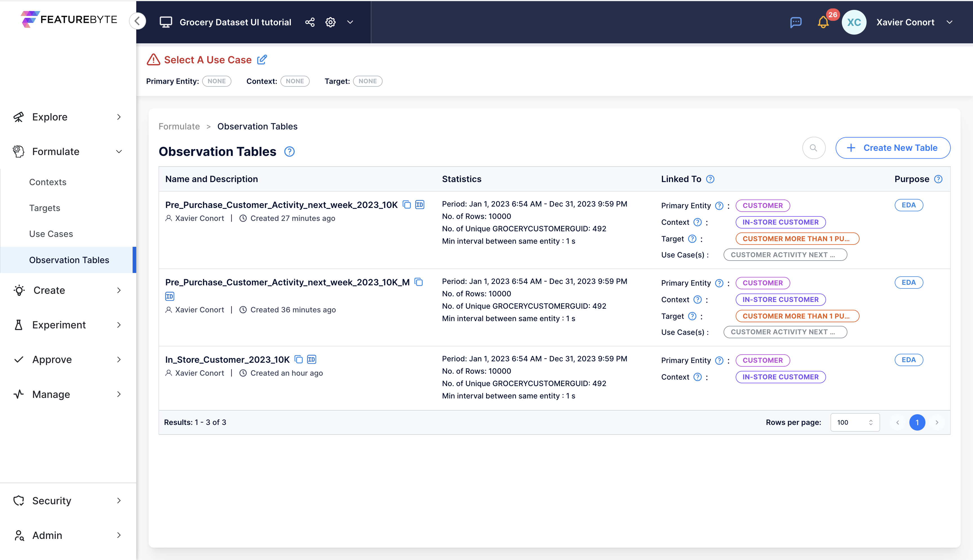Open Pre_Purchase_Customer_Activity_next_week_2023_10K table
The image size is (973, 560).
click(281, 205)
